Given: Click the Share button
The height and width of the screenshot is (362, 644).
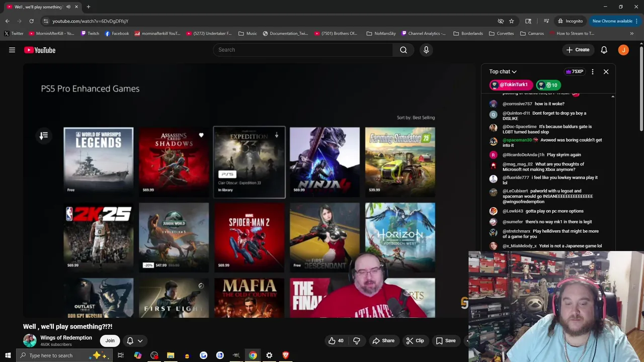Looking at the screenshot, I should tap(383, 341).
